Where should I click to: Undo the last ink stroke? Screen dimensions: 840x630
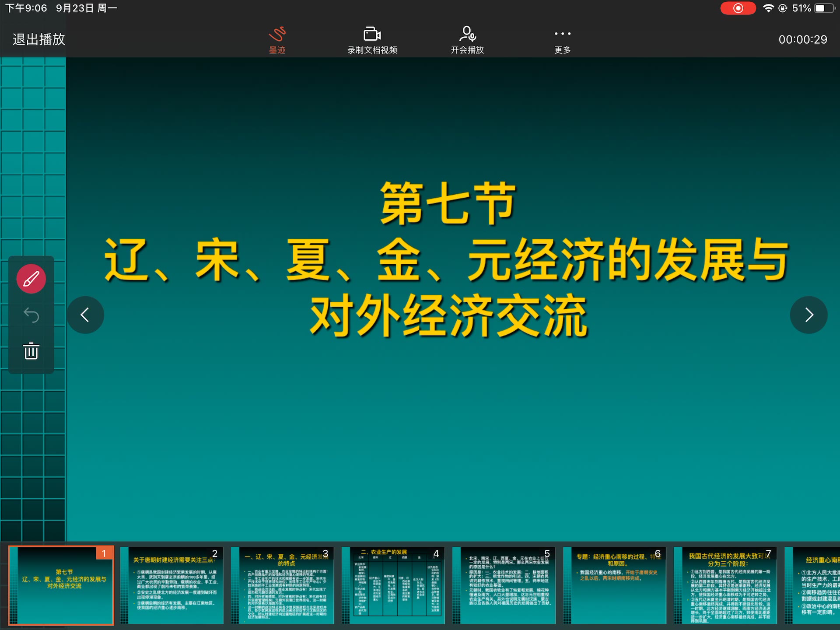[31, 315]
